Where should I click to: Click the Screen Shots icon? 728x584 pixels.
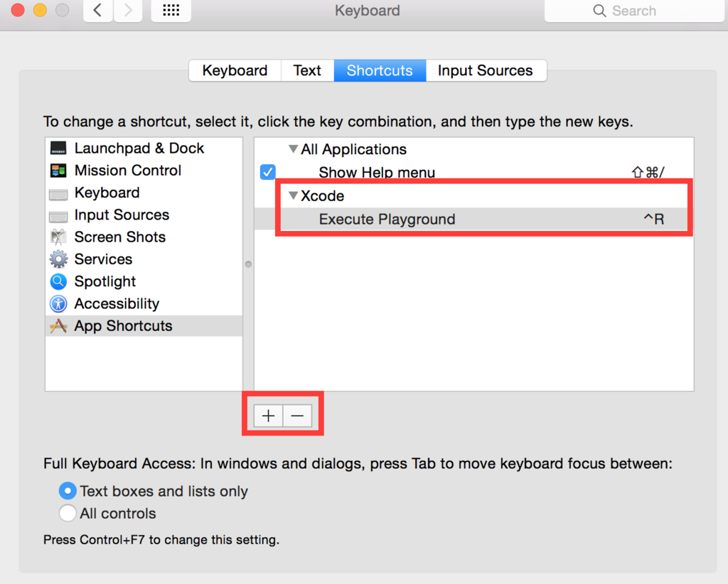pyautogui.click(x=58, y=237)
